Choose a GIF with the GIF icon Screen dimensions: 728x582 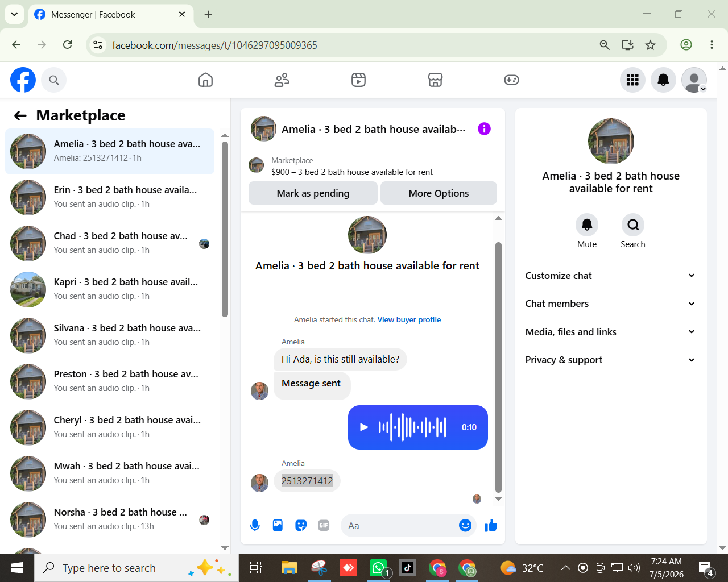coord(324,526)
